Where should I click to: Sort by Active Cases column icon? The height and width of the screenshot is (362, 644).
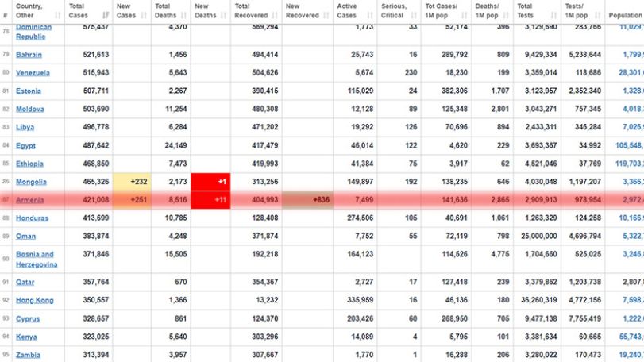[x=370, y=16]
